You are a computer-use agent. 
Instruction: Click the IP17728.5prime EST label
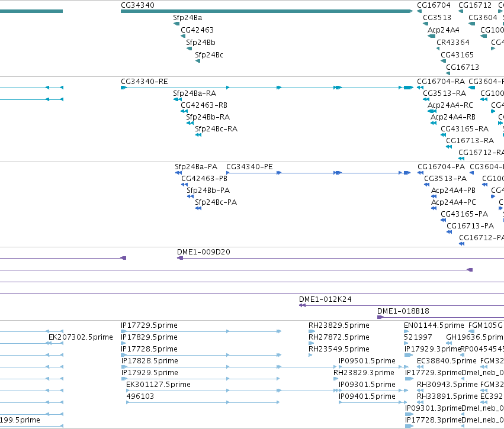149,349
